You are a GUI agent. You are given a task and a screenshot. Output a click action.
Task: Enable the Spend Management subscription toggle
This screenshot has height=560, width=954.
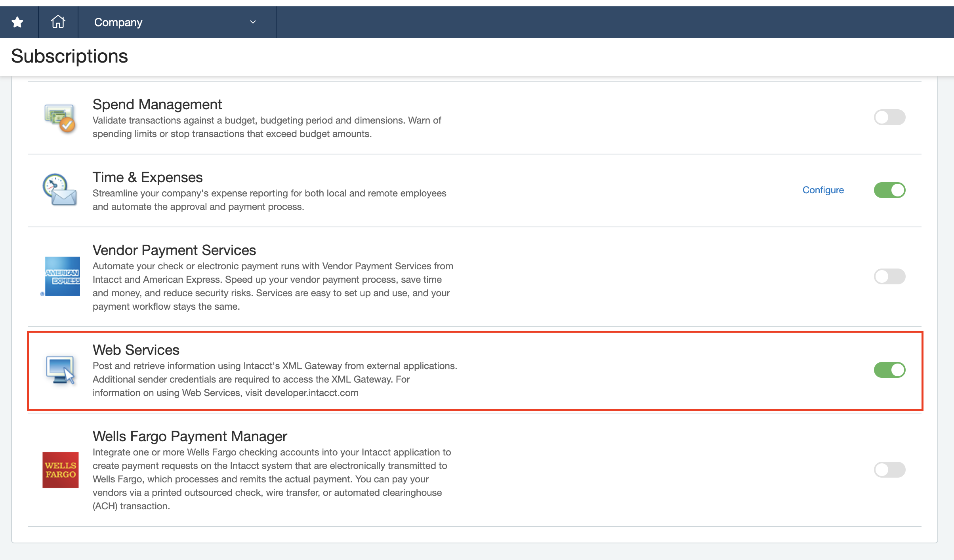click(x=889, y=117)
